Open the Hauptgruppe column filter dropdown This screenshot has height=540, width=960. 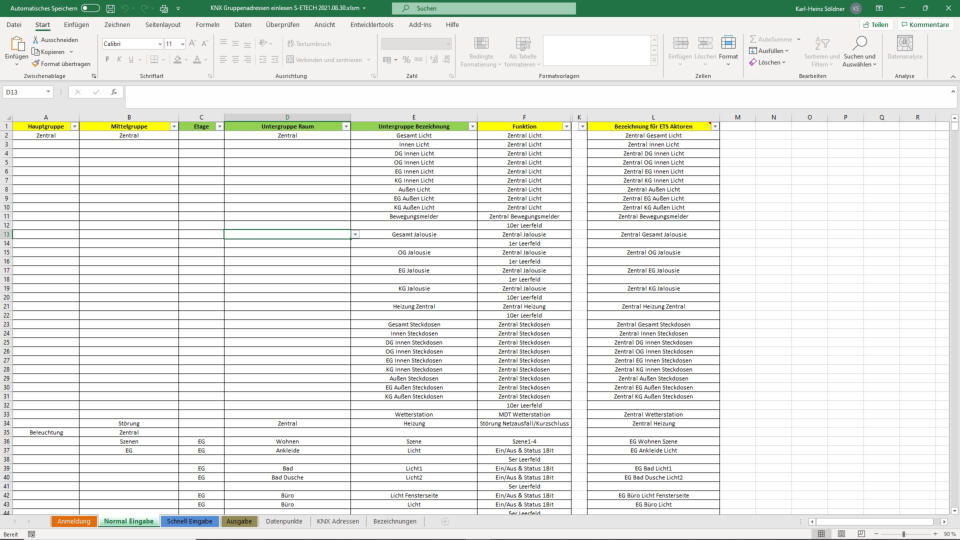click(74, 126)
